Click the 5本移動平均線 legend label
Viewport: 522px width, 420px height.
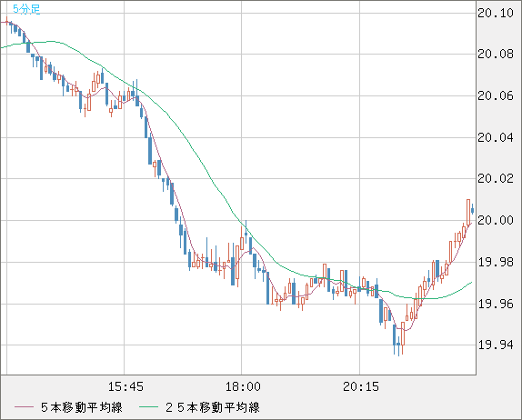point(82,407)
